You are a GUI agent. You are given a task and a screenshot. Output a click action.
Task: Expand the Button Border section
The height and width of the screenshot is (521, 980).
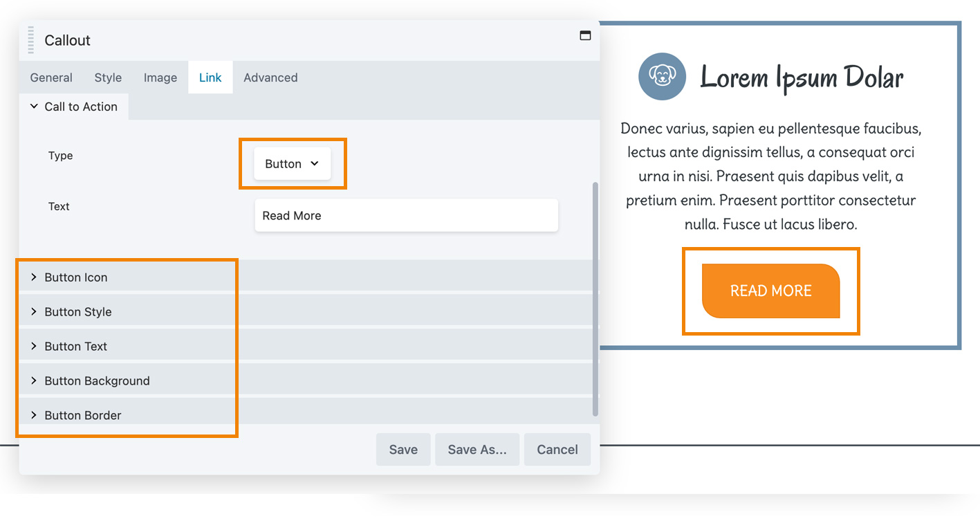305,414
